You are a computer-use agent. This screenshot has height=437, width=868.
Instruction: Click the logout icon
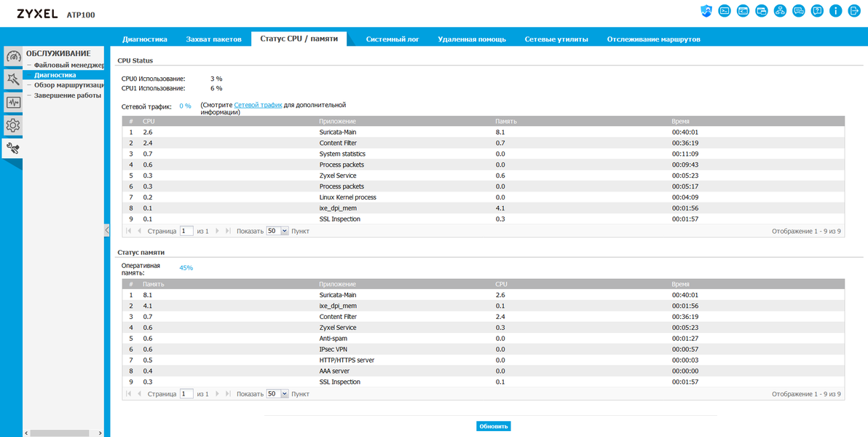click(x=854, y=10)
